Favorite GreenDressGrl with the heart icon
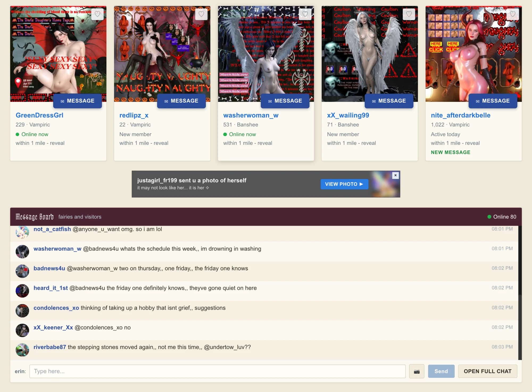 [x=97, y=14]
